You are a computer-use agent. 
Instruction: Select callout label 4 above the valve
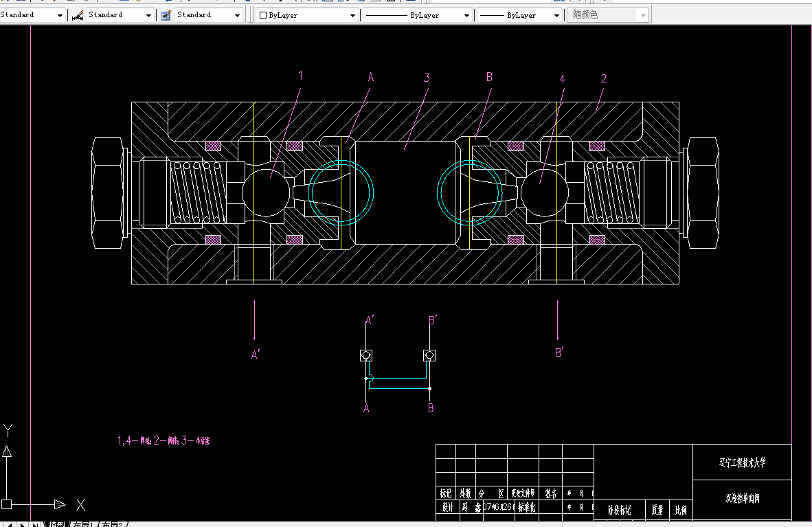563,79
